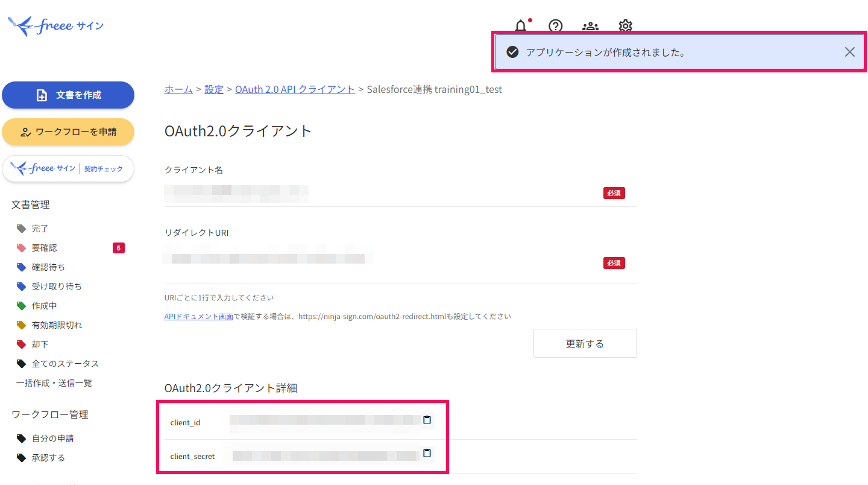Copy the client_id to clipboard
This screenshot has height=485, width=868.
tap(427, 420)
